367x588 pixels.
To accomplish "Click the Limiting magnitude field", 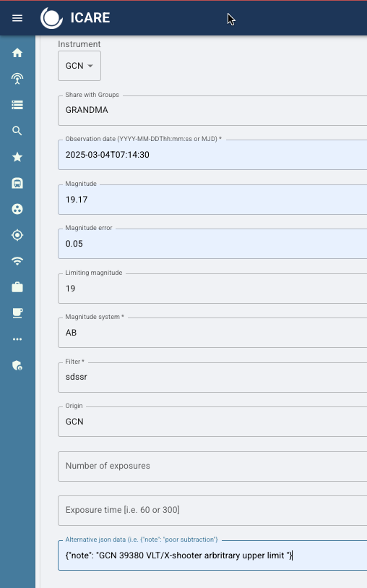I will (x=212, y=289).
